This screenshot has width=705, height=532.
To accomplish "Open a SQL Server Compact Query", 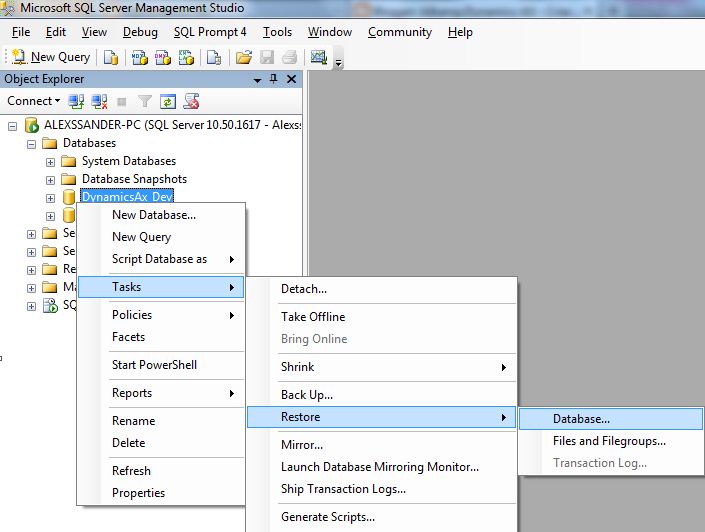I will coord(214,58).
